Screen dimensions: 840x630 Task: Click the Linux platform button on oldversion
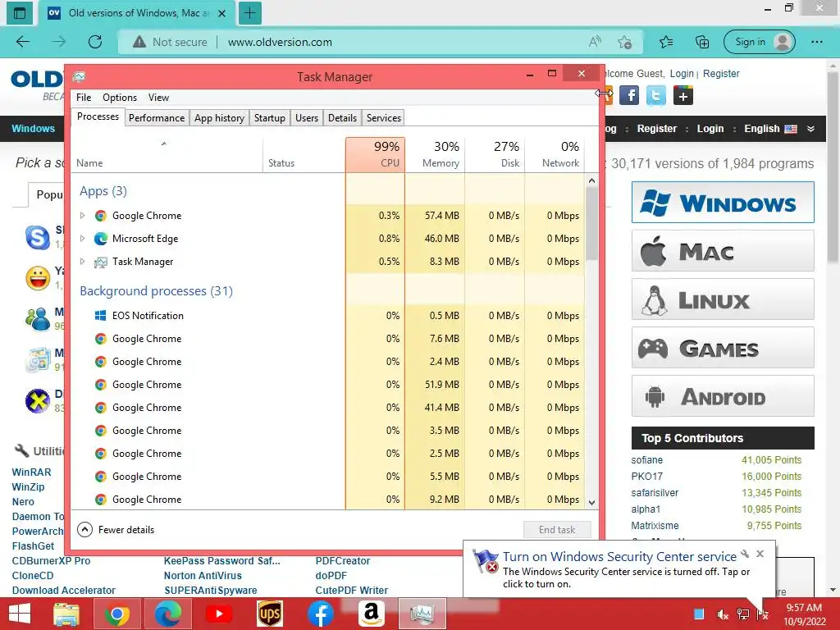tap(723, 299)
